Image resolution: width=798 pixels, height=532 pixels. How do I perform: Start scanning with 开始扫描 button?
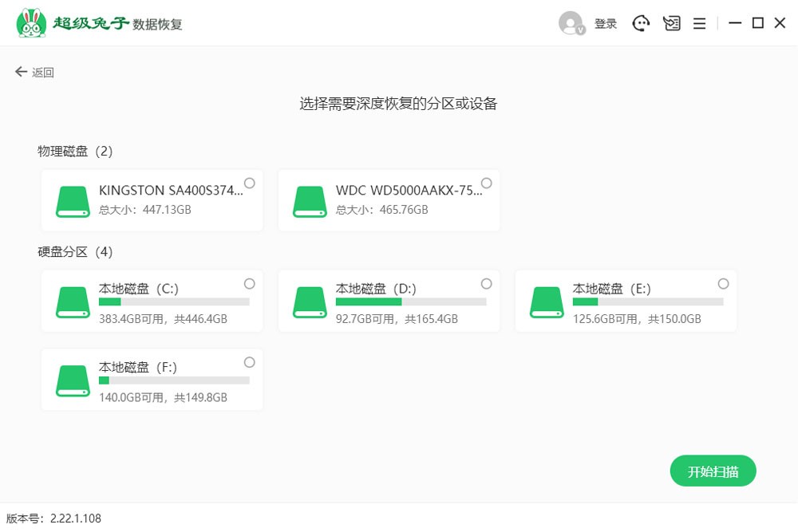point(713,471)
